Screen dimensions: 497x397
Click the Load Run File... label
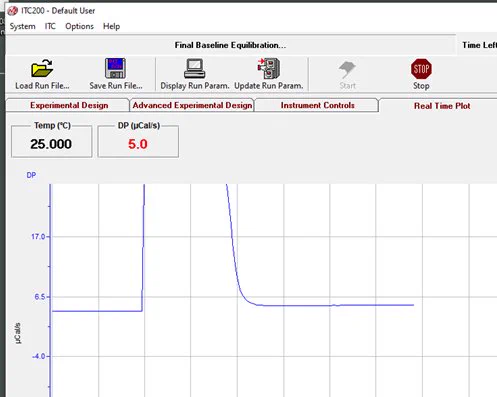tap(42, 86)
